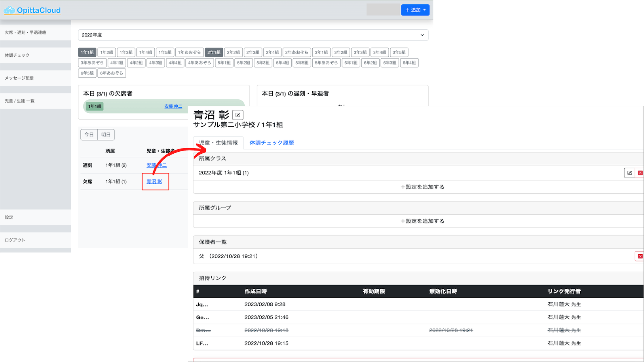
Task: Open 体調チェック in sidebar
Action: [x=35, y=55]
